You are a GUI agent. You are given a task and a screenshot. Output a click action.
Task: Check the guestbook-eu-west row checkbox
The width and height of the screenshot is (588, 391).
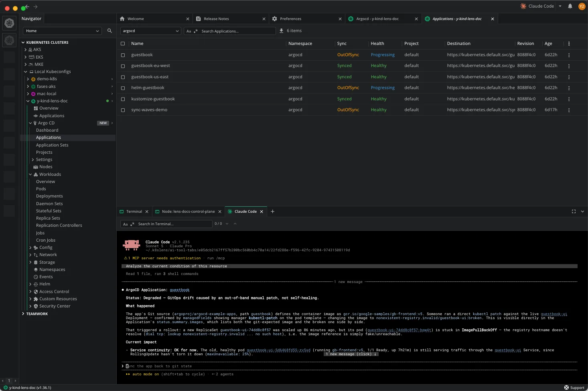point(123,66)
